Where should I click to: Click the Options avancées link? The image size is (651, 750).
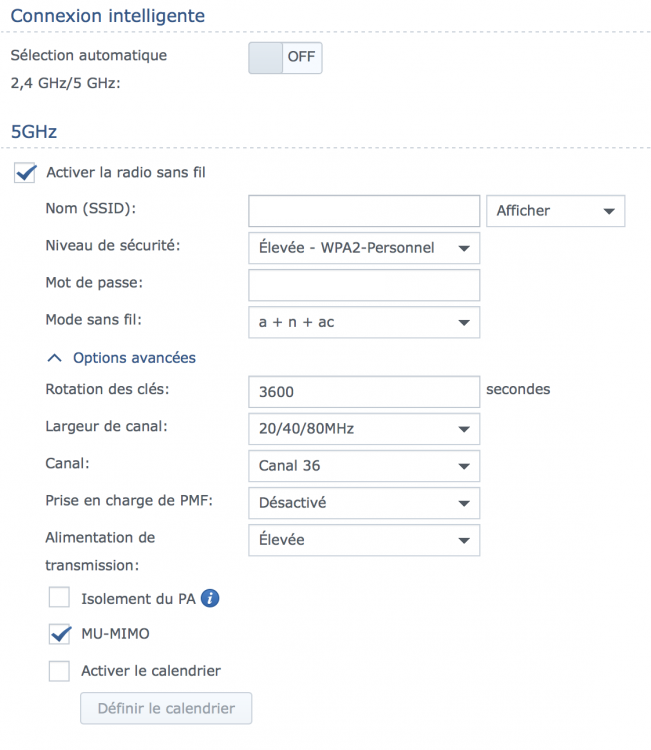(x=134, y=358)
